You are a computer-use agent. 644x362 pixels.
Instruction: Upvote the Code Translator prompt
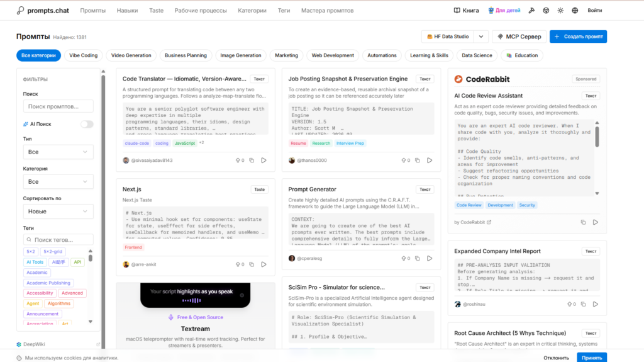point(240,161)
